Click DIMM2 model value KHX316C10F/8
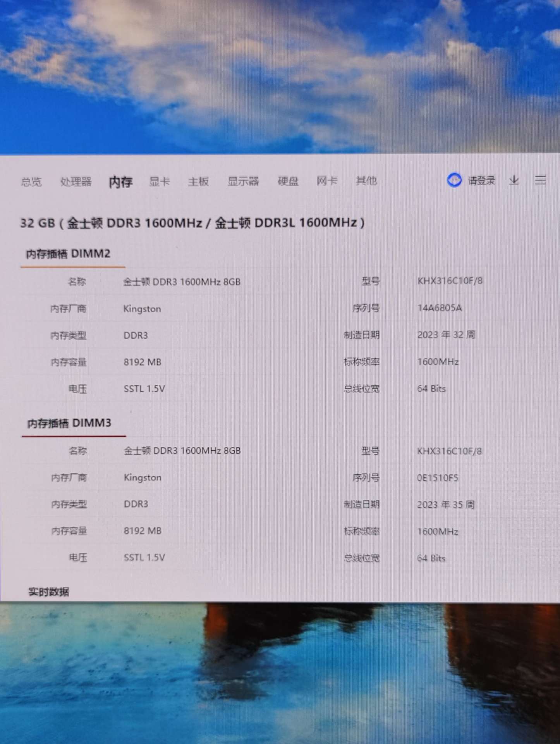This screenshot has width=560, height=744. tap(450, 281)
